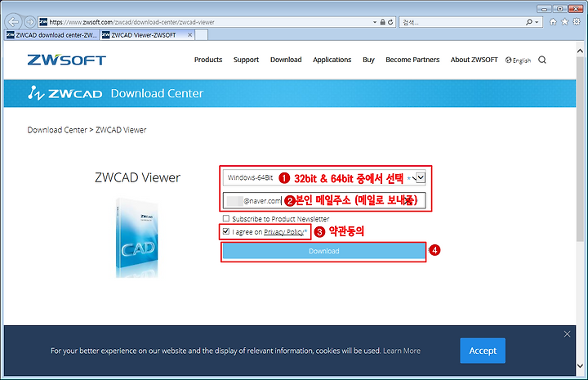Click the blue Download button
Viewport: 588px width, 380px height.
click(x=323, y=251)
